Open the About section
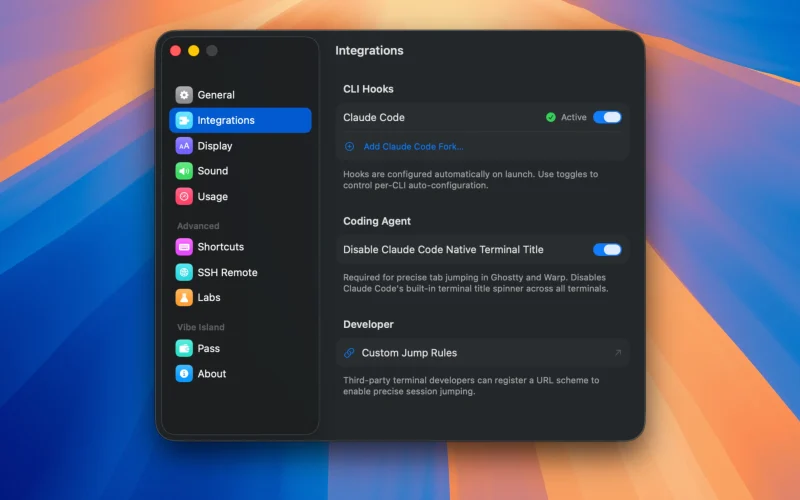This screenshot has height=500, width=800. tap(240, 374)
